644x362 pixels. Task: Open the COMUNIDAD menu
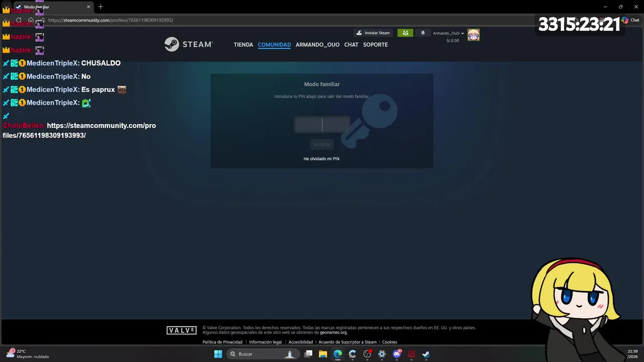point(274,45)
